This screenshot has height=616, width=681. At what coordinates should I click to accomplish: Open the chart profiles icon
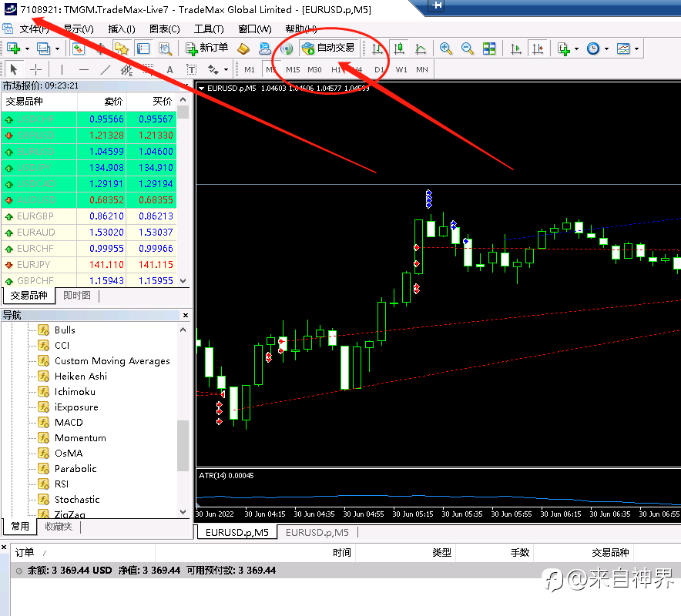click(x=43, y=49)
